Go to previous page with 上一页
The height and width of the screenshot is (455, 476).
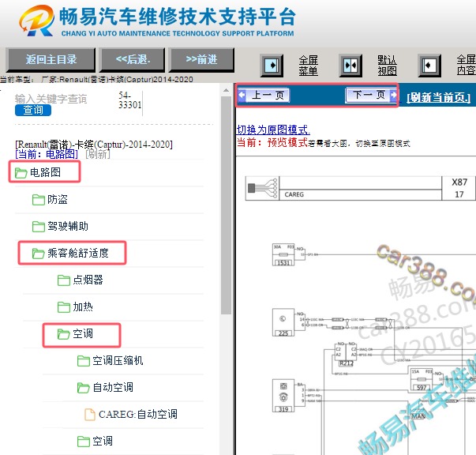tap(264, 95)
